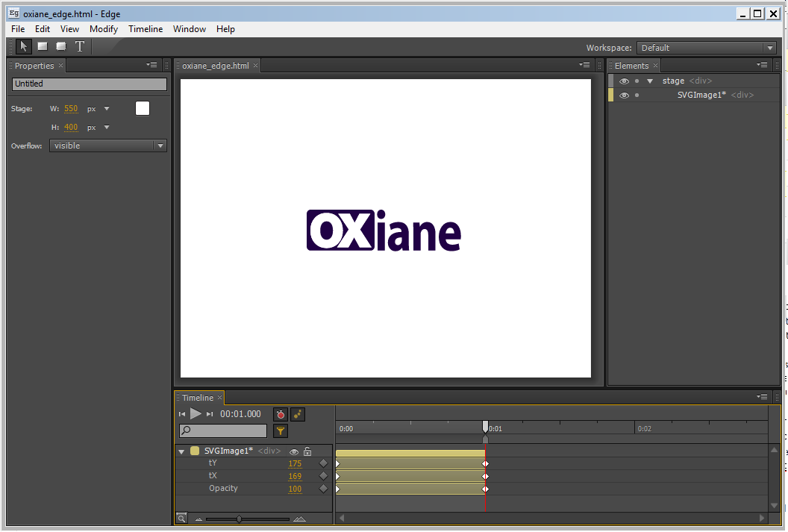Close the oxiane_edge.html document tab

tap(255, 66)
